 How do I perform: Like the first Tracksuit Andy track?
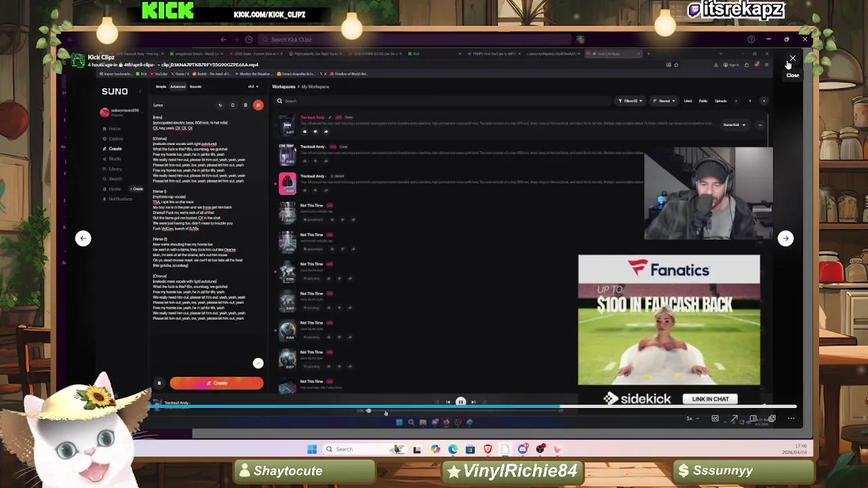pos(304,131)
